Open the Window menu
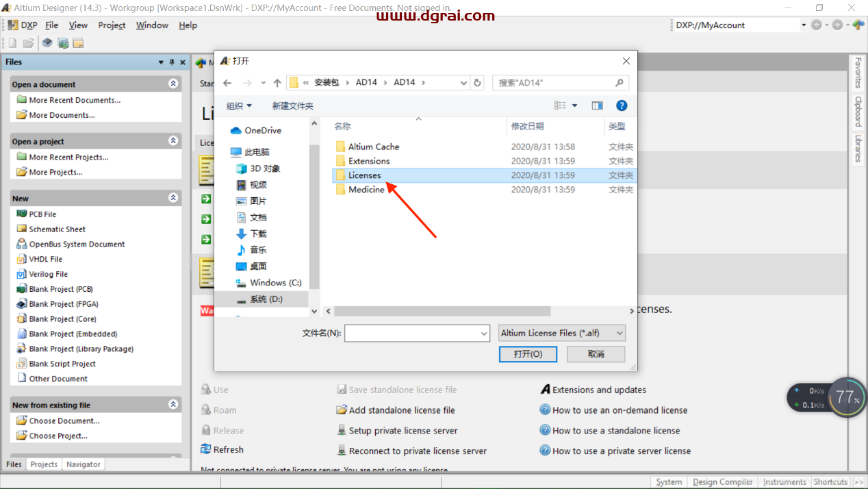Screen dimensions: 868x489 tap(152, 25)
